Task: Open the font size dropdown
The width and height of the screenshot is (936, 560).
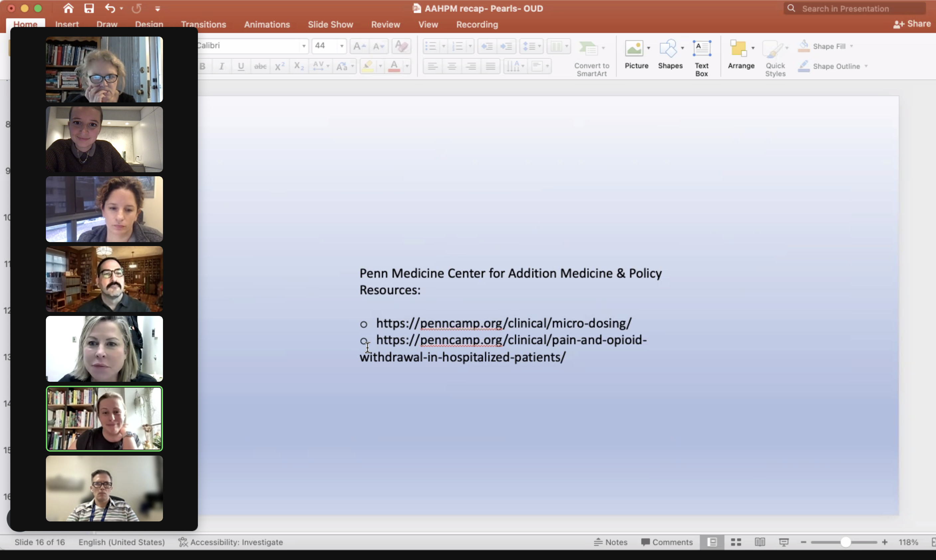Action: 342,46
